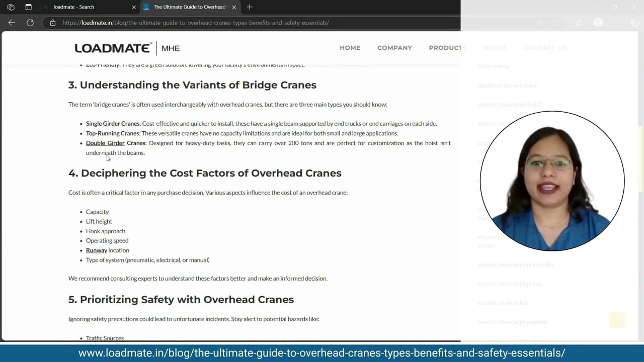
Task: Launch the Copilot sidebar icon
Action: tap(634, 23)
